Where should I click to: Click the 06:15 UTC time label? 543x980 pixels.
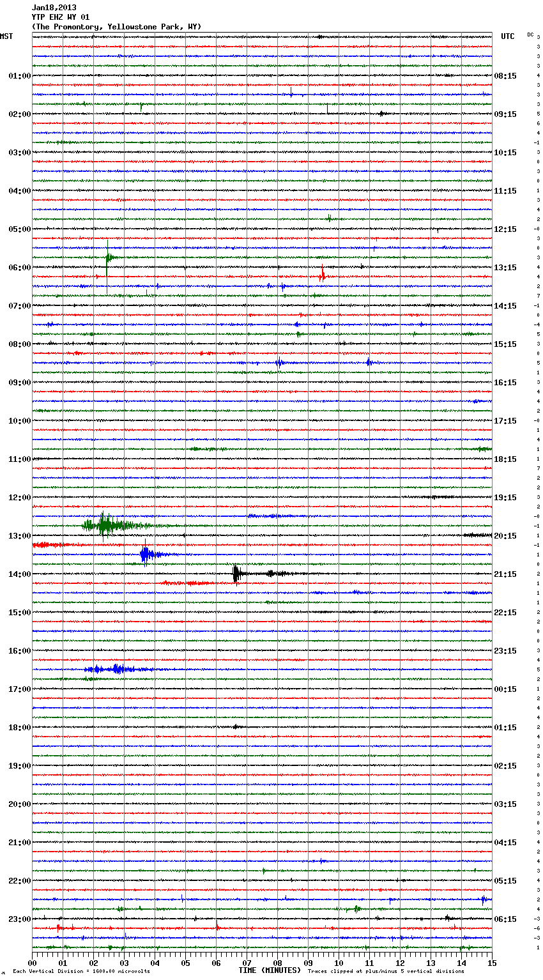[505, 919]
